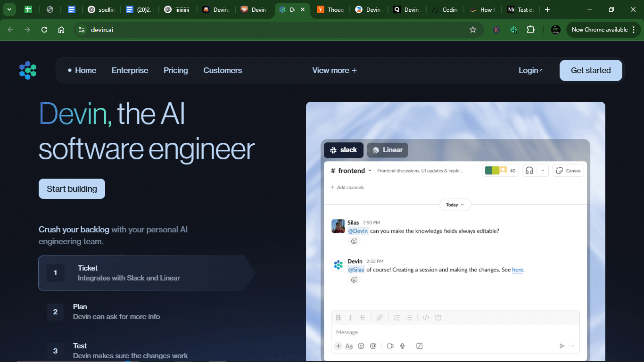The width and height of the screenshot is (644, 362).
Task: Select step 1 Ticket
Action: 147,273
